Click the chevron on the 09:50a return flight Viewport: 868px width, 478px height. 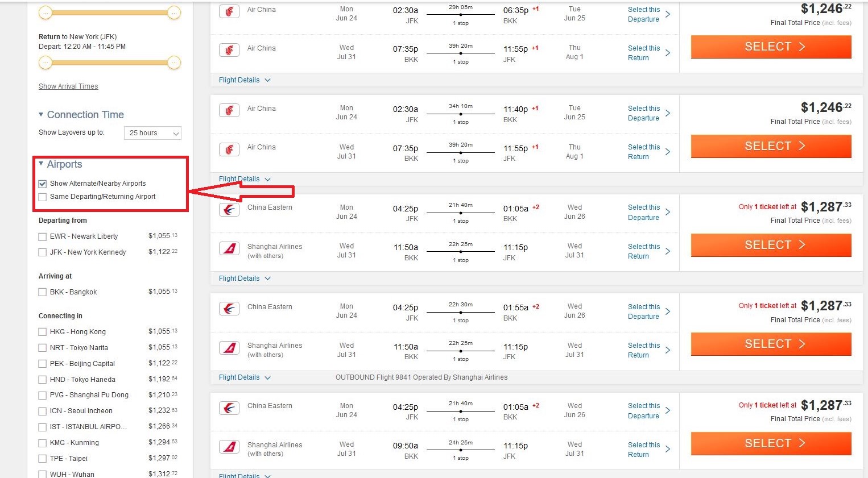668,450
